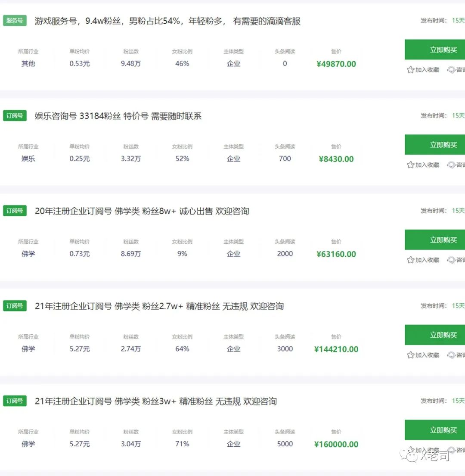Click star icon for the 游戏服务号 listing
The height and width of the screenshot is (476, 465).
(x=410, y=70)
